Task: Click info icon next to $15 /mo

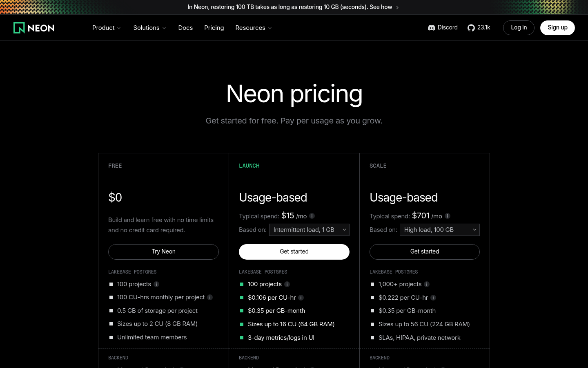Action: 312,216
